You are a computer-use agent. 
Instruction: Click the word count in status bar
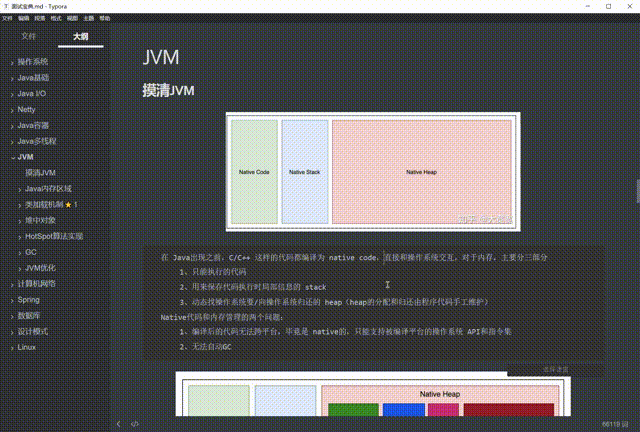pyautogui.click(x=615, y=424)
